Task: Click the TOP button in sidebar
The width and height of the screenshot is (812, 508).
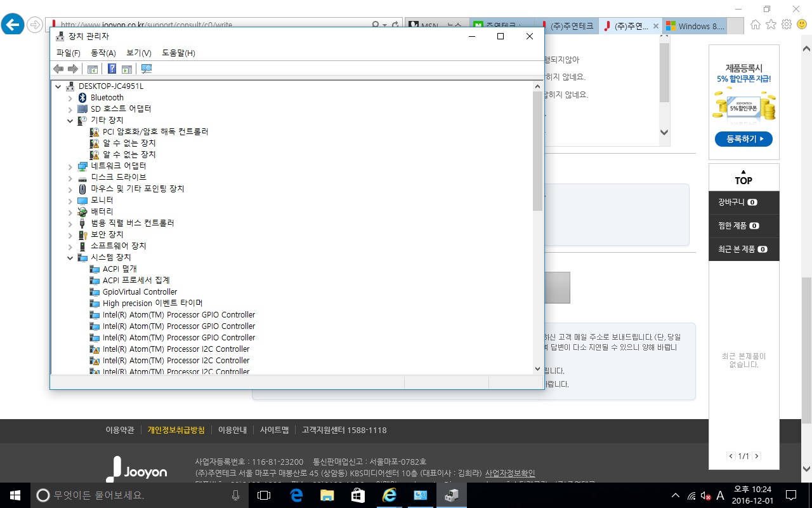Action: tap(743, 177)
